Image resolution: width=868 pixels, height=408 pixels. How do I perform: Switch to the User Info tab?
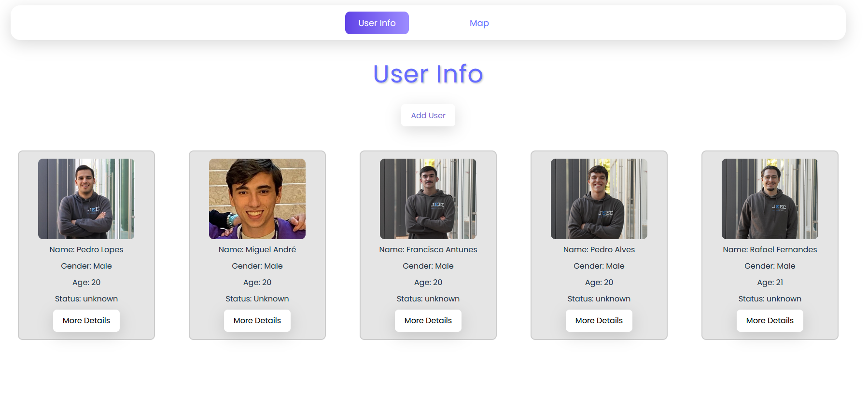click(x=377, y=23)
